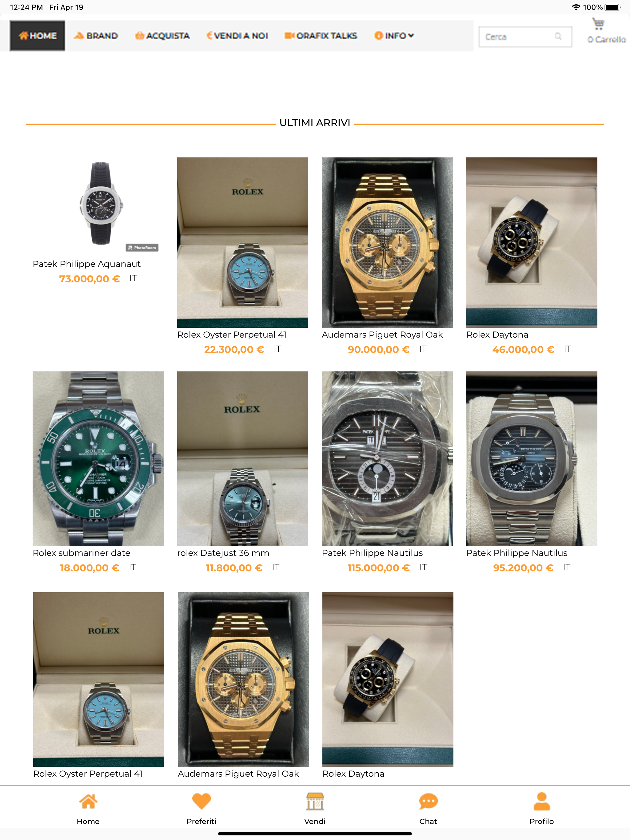
Task: Focus the Cerca search field
Action: [525, 37]
